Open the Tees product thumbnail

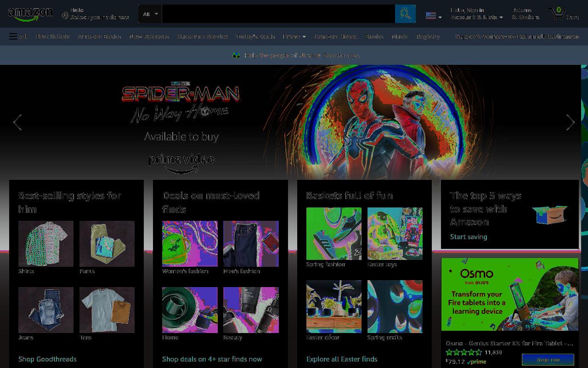107,310
